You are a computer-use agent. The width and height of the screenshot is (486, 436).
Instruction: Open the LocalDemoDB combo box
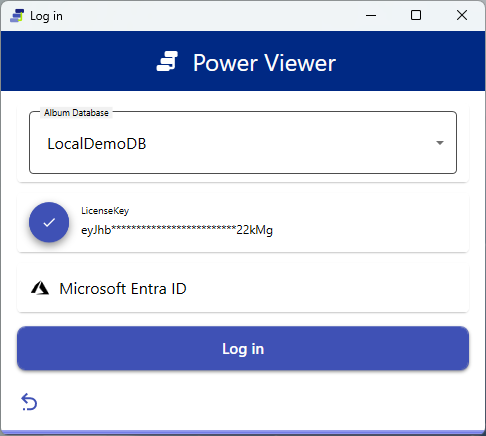(243, 143)
